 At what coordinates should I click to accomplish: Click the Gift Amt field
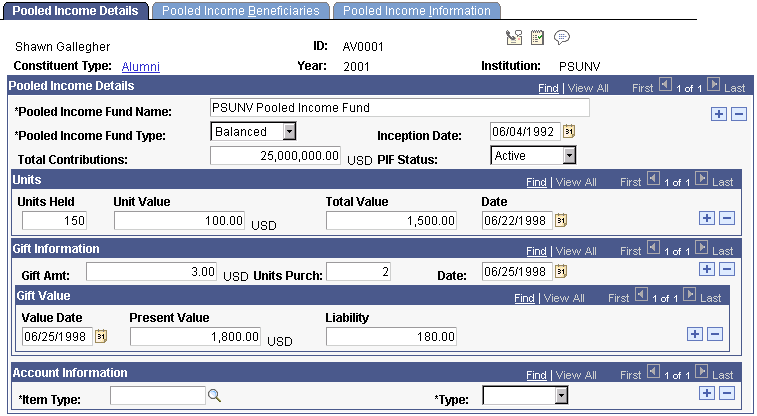point(151,272)
